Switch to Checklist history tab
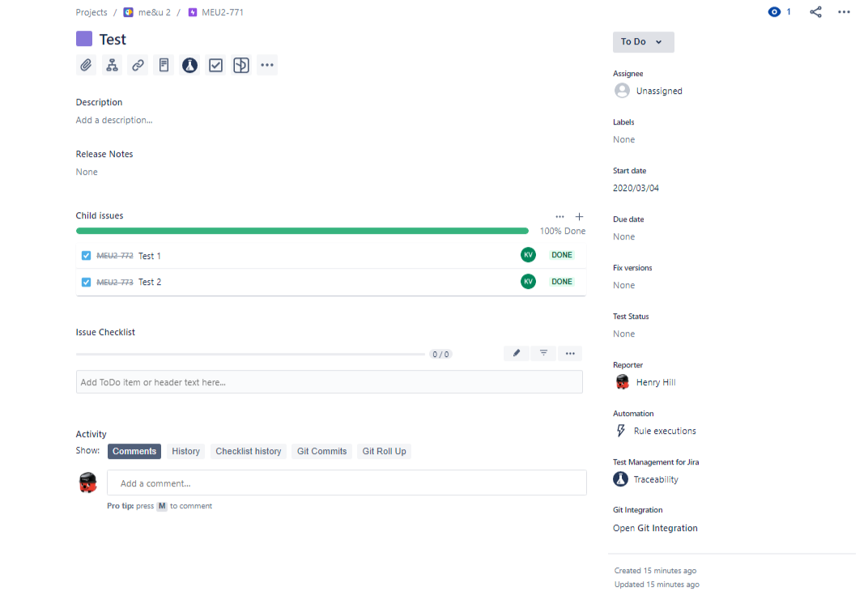Image resolution: width=868 pixels, height=612 pixels. point(248,452)
